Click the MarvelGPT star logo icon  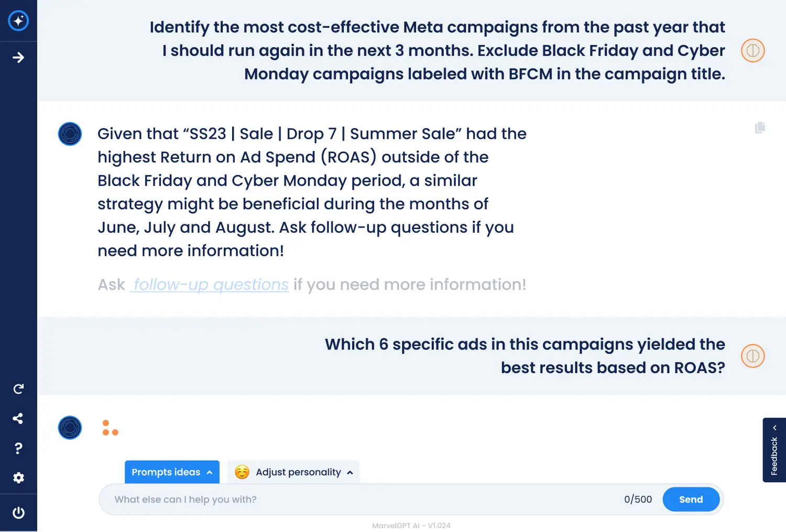point(18,21)
